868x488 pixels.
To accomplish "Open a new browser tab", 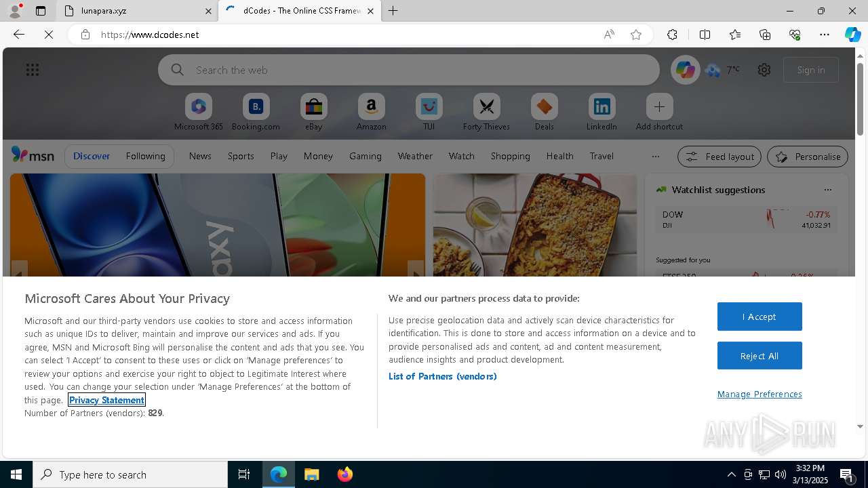I will pyautogui.click(x=393, y=11).
